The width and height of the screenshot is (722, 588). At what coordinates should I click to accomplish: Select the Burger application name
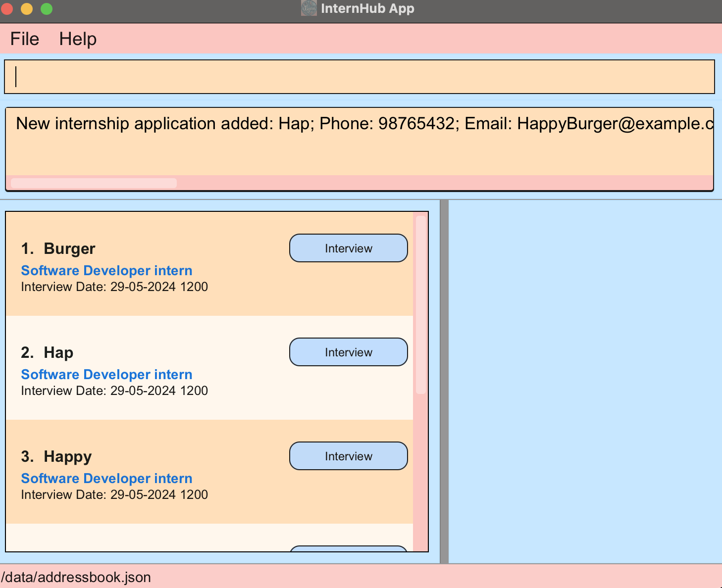(69, 248)
